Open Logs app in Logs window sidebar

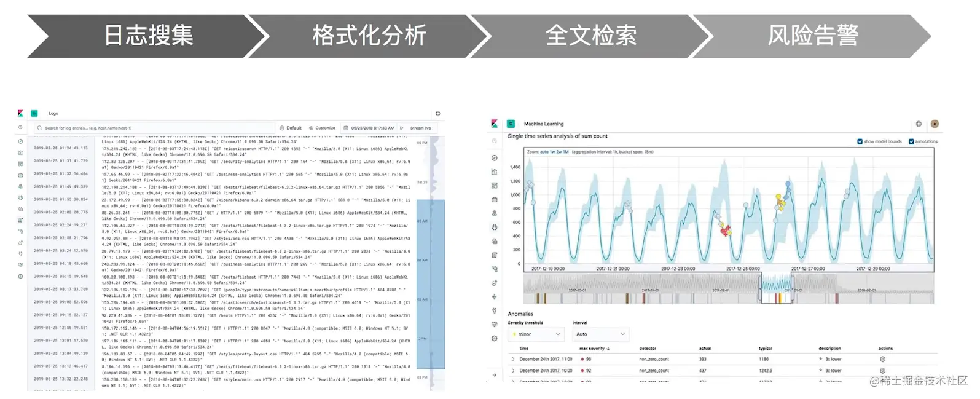(20, 220)
